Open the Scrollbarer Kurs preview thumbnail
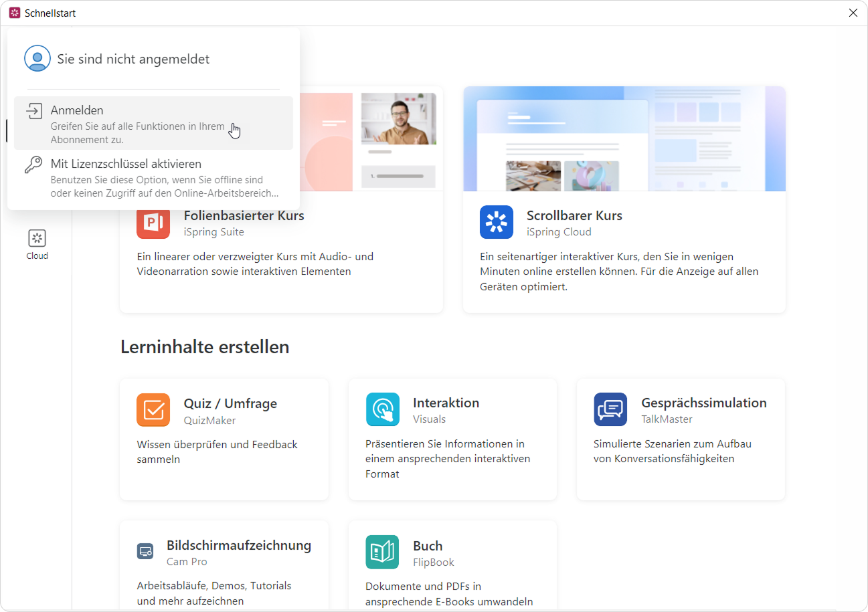Image resolution: width=868 pixels, height=612 pixels. (624, 138)
